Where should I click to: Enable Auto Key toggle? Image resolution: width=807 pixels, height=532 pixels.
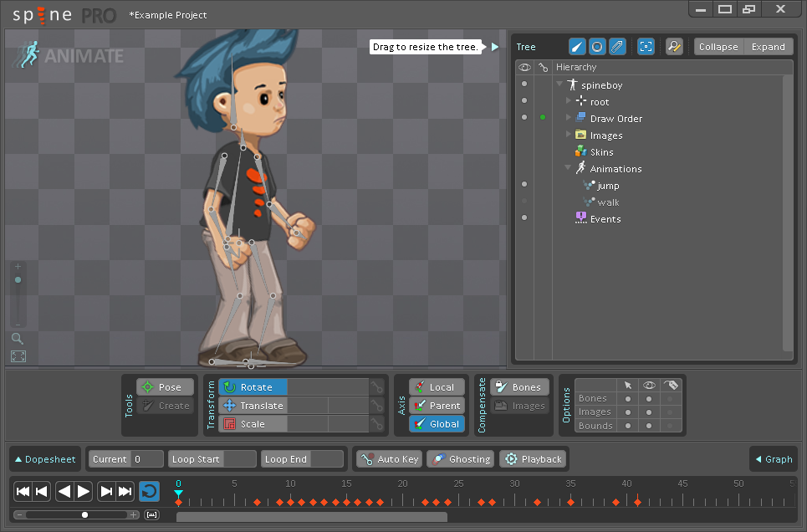389,459
